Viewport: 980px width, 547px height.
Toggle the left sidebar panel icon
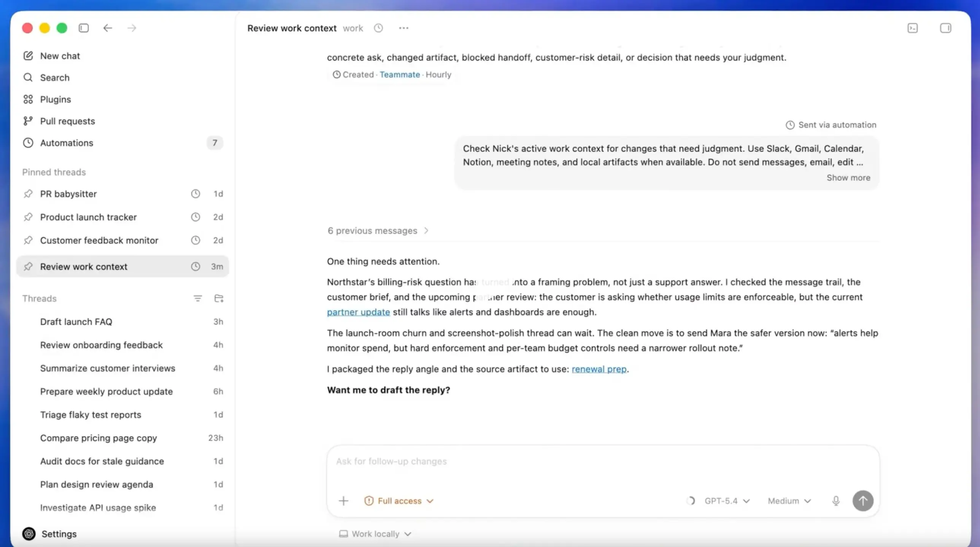click(x=84, y=28)
